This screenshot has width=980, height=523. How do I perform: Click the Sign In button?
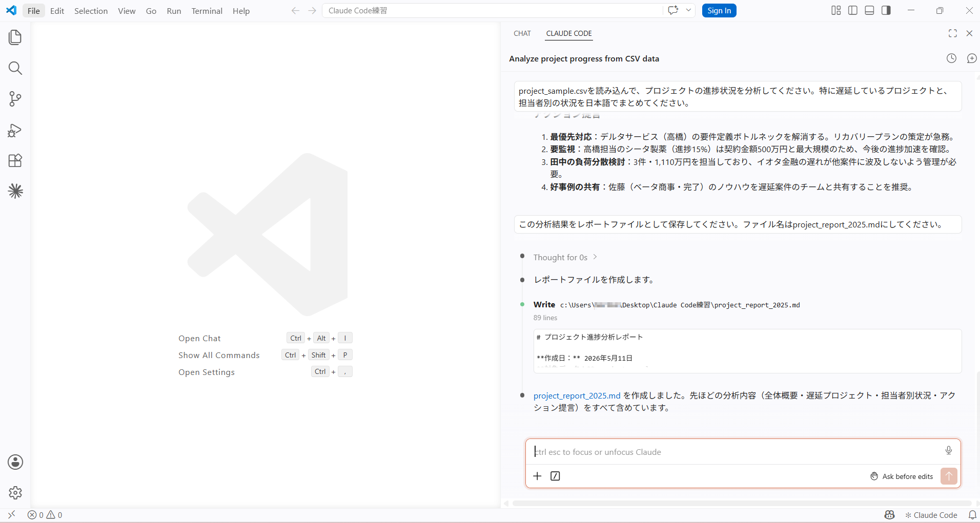click(x=719, y=10)
